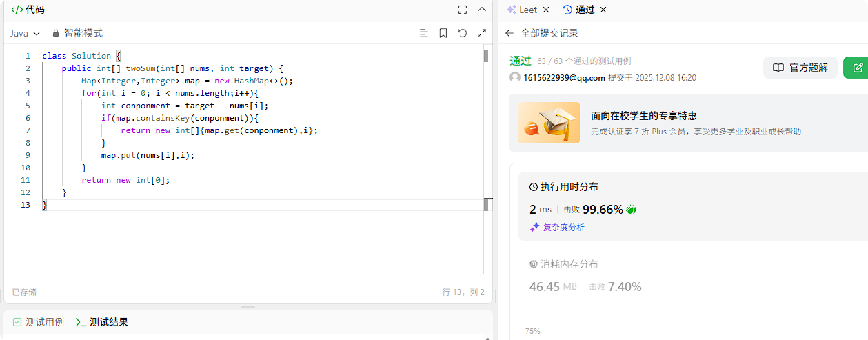Screen dimensions: 868x340
Task: Click the clock icon beside 执行用时分布
Action: (x=533, y=187)
